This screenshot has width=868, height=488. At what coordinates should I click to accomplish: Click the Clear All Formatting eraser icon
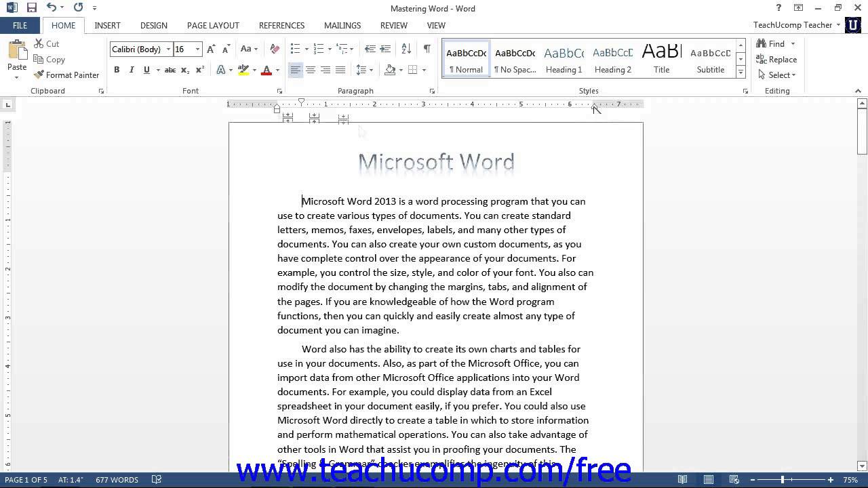(275, 49)
